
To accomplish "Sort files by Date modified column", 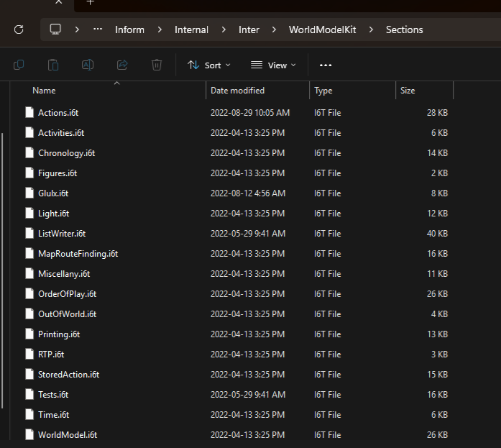I will coord(238,91).
